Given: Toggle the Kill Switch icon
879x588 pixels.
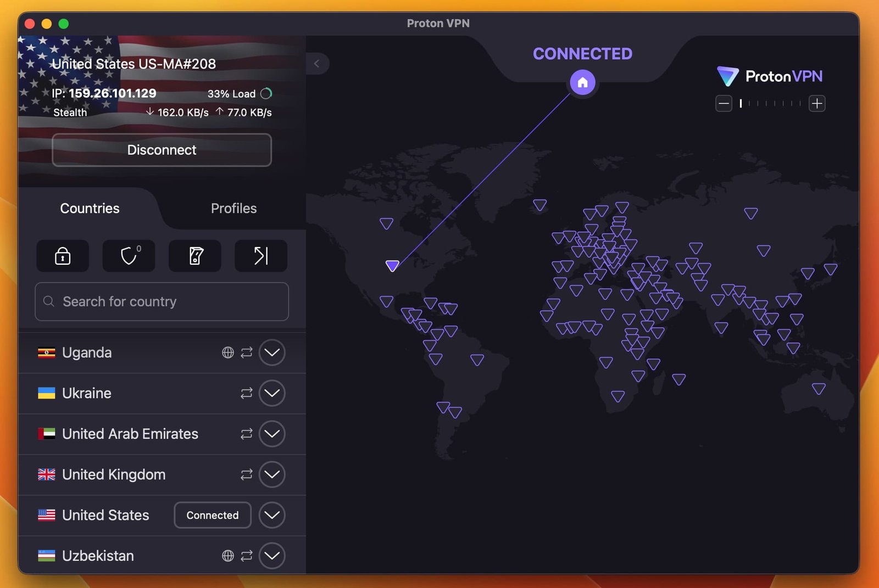Looking at the screenshot, I should 194,256.
